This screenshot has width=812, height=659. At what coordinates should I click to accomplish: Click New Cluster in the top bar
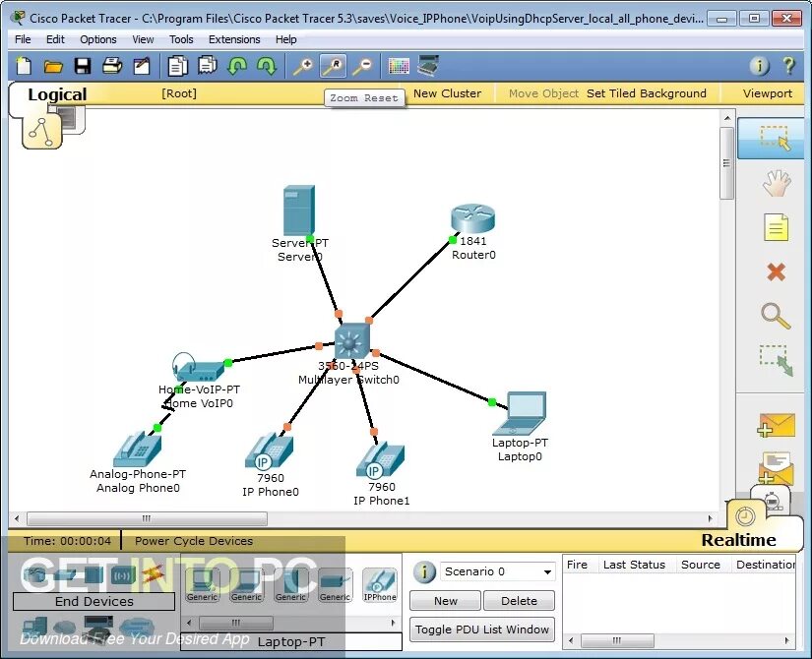448,93
